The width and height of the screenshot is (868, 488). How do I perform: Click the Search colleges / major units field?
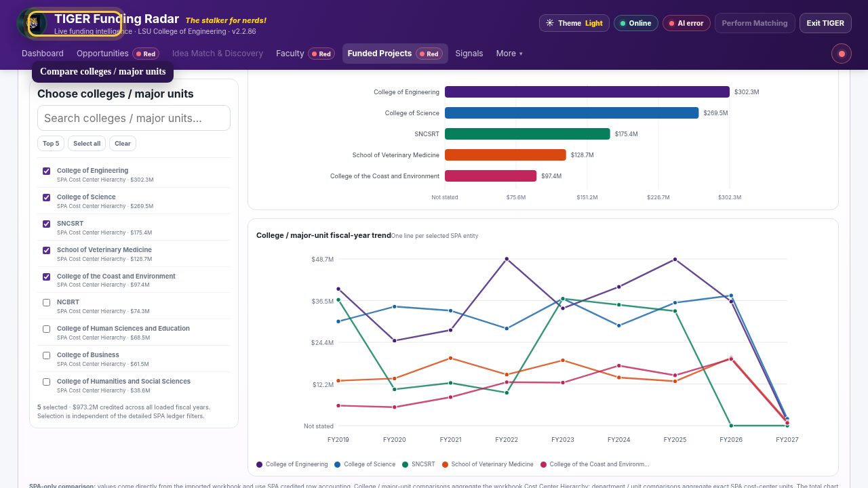click(134, 118)
